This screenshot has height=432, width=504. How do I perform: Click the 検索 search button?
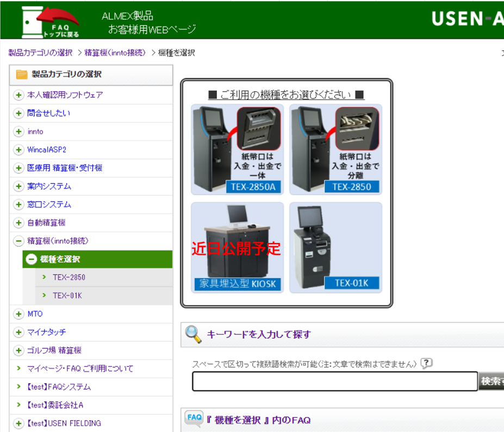(x=491, y=381)
